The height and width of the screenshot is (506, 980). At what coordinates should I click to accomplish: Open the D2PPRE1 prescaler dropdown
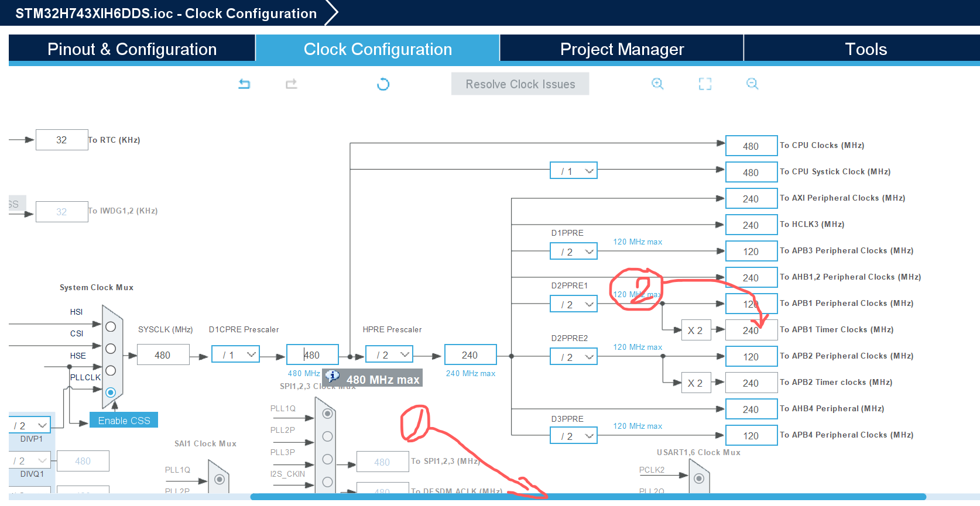[574, 305]
